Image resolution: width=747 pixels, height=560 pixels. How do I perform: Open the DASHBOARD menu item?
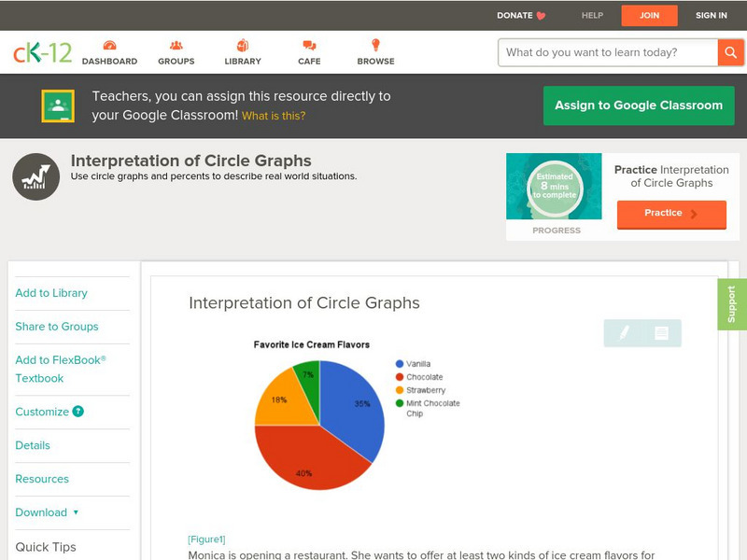[109, 61]
